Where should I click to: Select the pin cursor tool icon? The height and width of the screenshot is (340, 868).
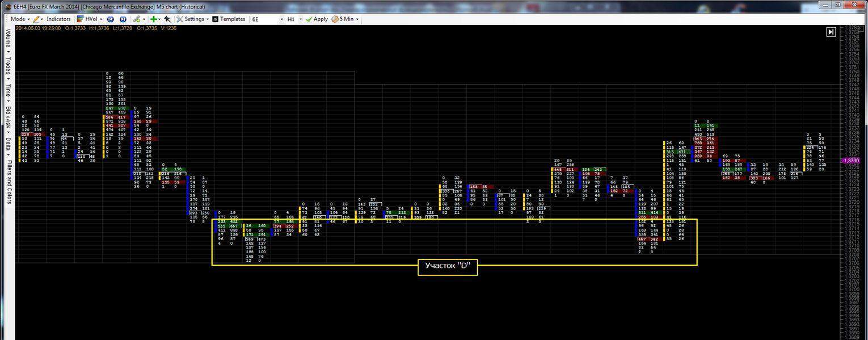[167, 19]
